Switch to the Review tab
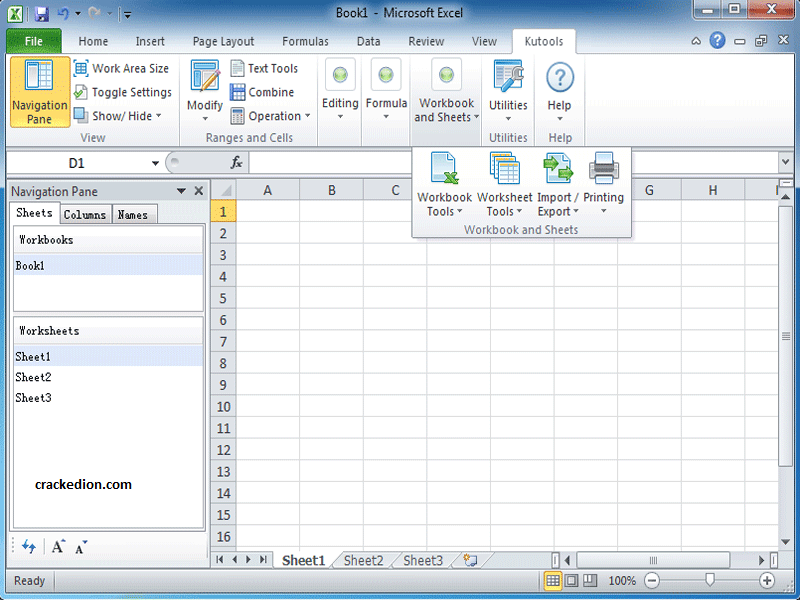Image resolution: width=800 pixels, height=600 pixels. [x=426, y=41]
